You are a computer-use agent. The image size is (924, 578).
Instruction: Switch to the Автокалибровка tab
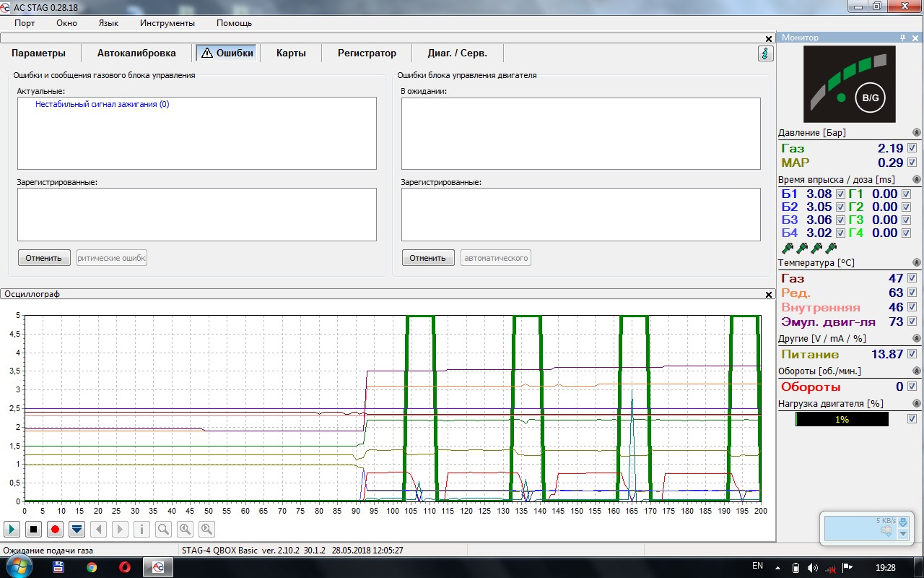(136, 53)
